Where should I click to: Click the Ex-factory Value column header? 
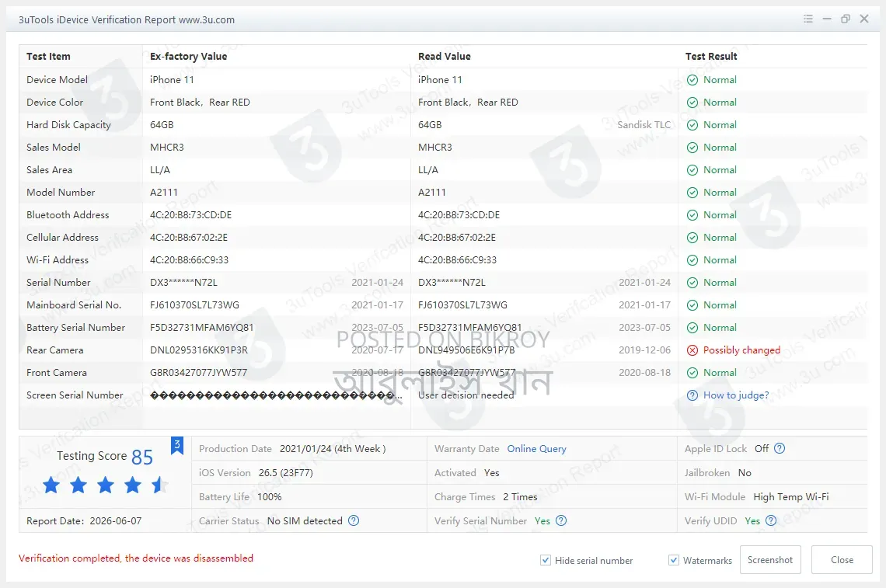coord(189,57)
